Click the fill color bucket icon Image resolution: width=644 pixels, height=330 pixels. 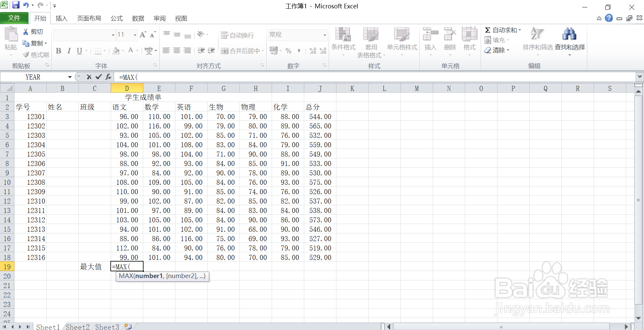116,51
